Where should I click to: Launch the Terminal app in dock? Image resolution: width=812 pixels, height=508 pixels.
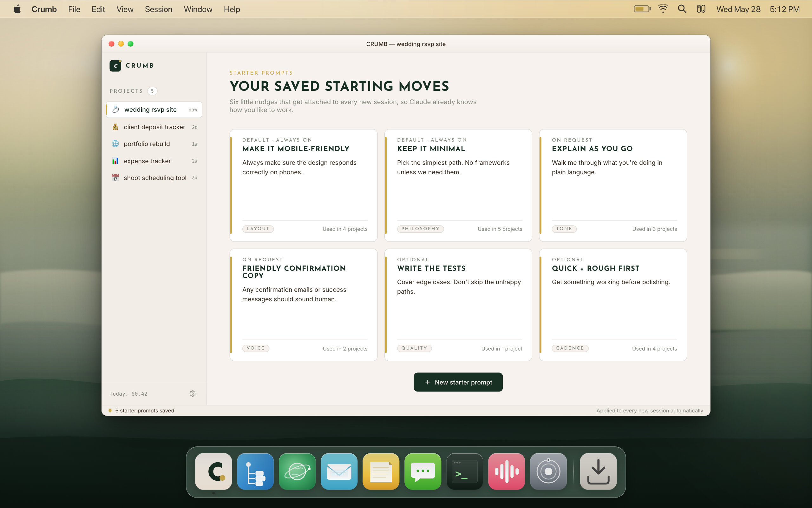tap(465, 471)
